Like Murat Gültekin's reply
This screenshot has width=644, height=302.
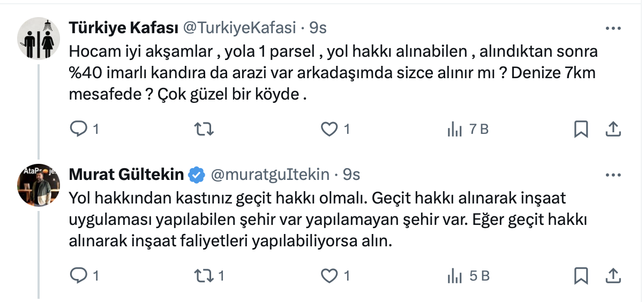coord(328,276)
